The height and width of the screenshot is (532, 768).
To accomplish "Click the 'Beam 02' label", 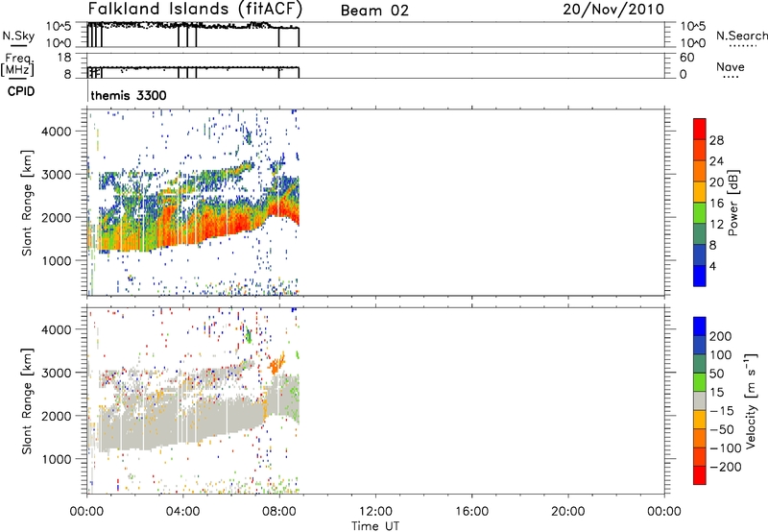I will pos(374,11).
